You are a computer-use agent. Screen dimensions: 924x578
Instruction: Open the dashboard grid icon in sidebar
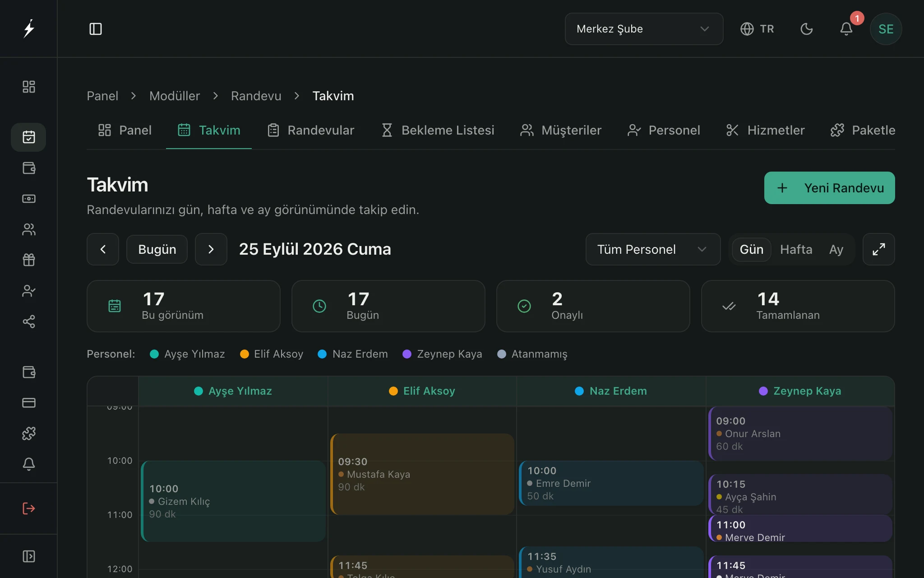tap(29, 87)
